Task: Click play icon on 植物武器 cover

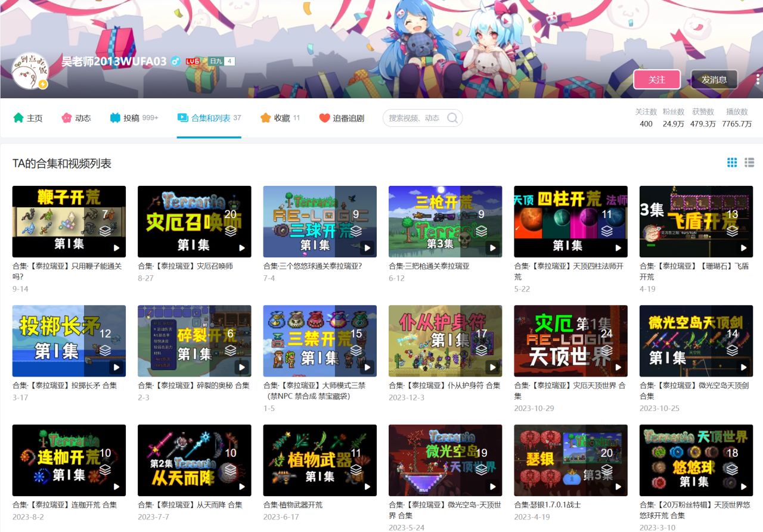Action: pos(367,486)
